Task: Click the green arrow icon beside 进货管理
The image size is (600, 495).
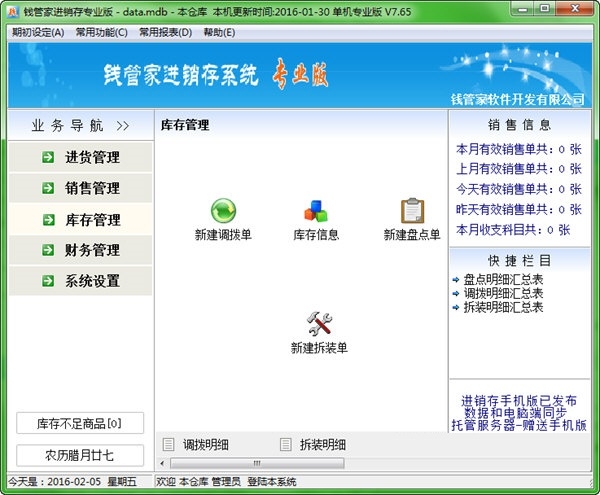Action: (x=48, y=157)
